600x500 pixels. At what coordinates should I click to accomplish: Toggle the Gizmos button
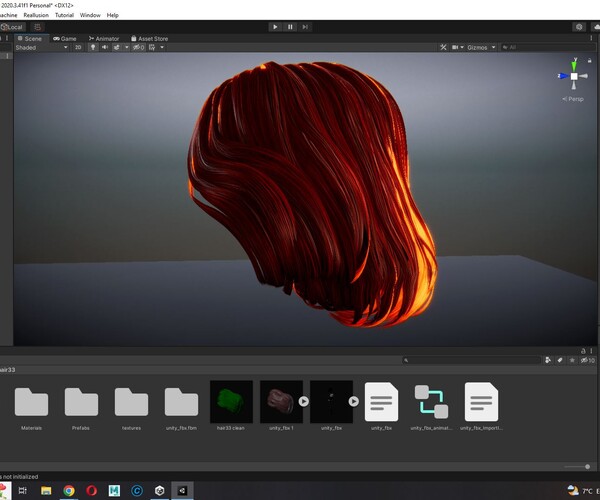click(477, 47)
